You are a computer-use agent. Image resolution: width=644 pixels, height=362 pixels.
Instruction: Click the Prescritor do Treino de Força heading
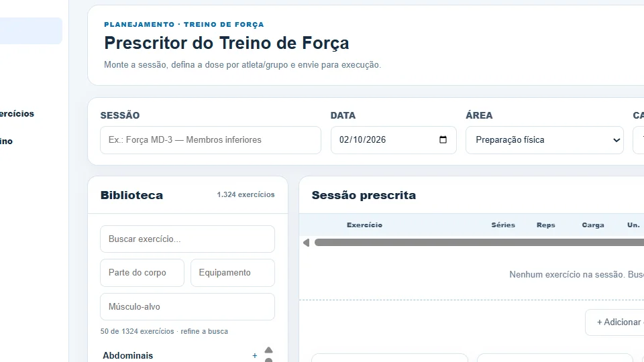pos(226,43)
